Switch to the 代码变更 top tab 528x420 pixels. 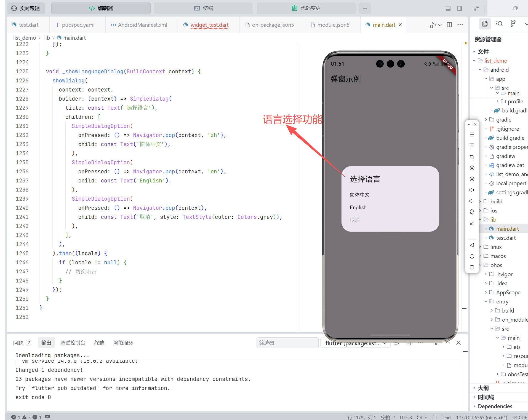pos(306,8)
